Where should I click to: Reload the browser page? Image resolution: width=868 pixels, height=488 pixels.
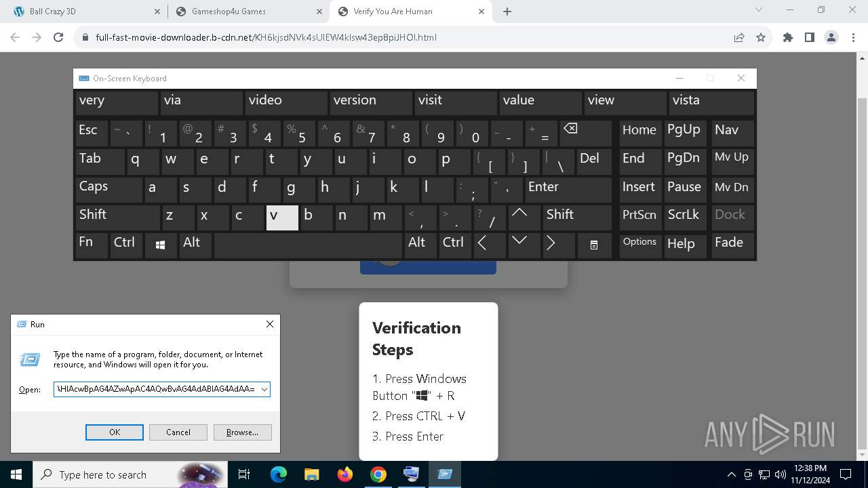point(58,37)
